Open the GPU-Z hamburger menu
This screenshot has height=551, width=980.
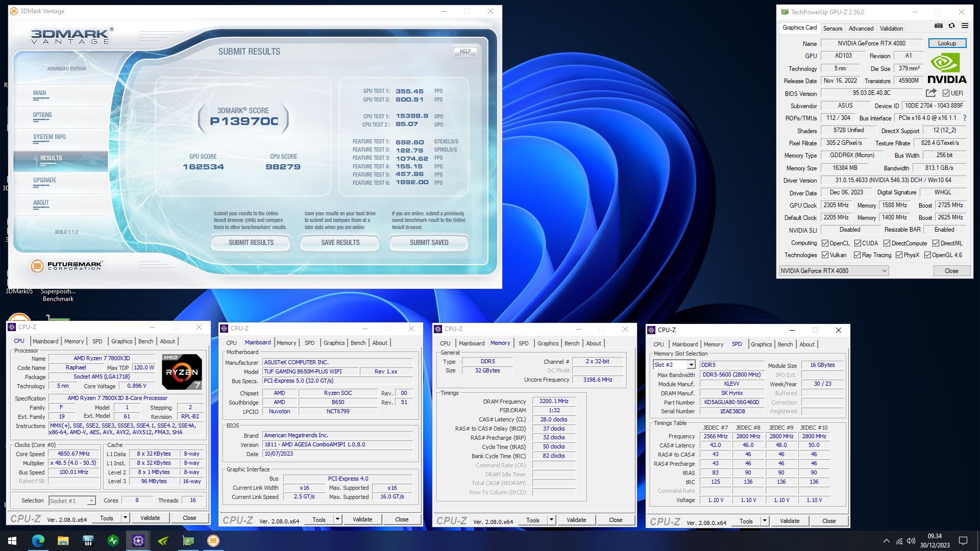pos(965,26)
